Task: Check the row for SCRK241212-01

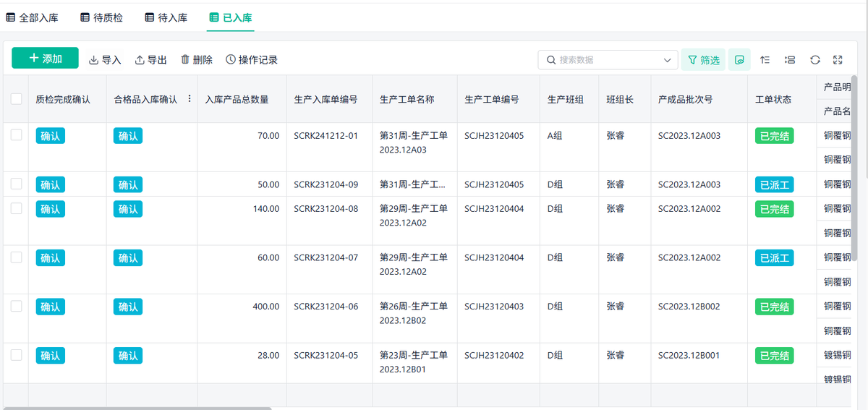Action: click(x=17, y=135)
